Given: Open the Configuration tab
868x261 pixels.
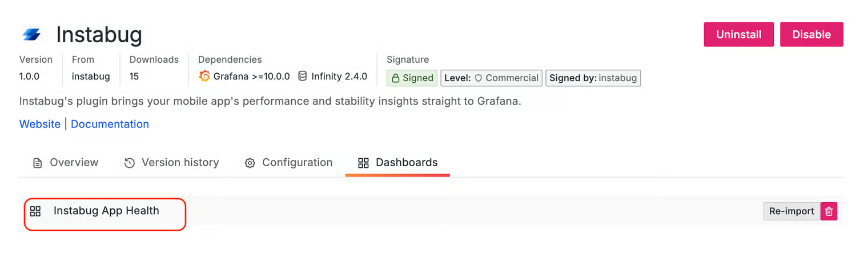Looking at the screenshot, I should (288, 163).
